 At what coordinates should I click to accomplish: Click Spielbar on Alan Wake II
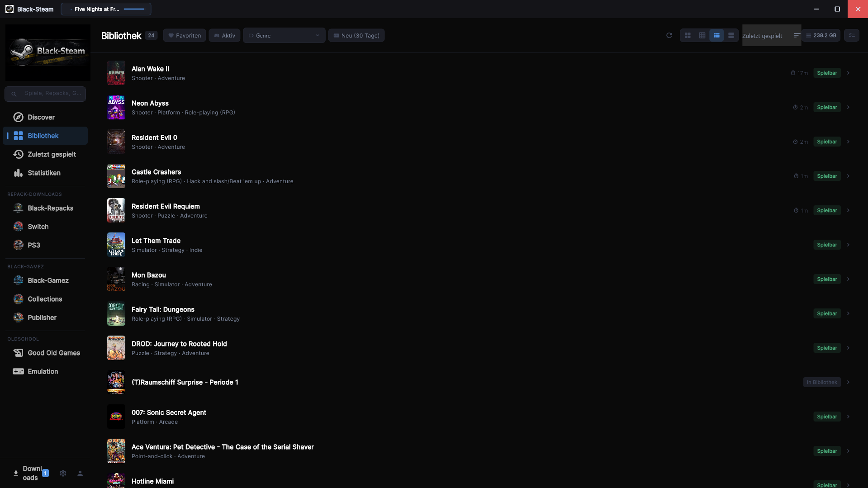click(827, 73)
